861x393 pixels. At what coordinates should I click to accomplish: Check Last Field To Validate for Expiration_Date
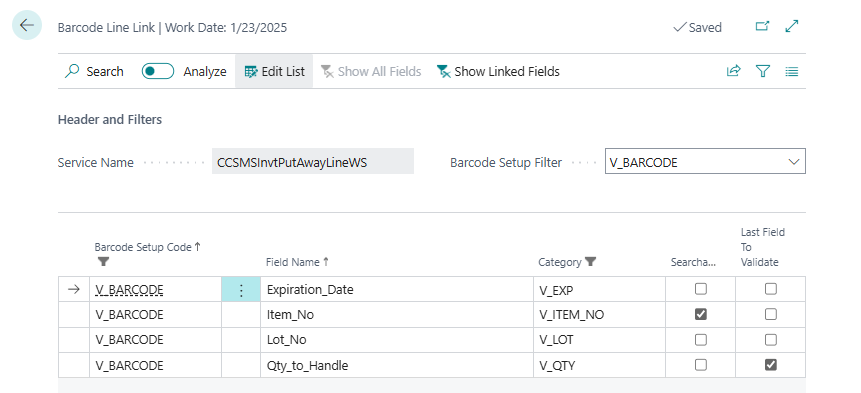(x=771, y=289)
